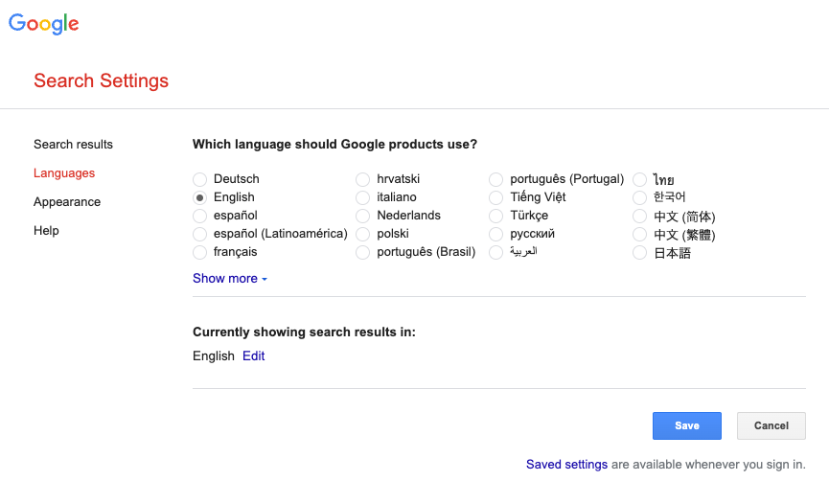The width and height of the screenshot is (829, 504).
Task: Edit the search results language
Action: (x=254, y=355)
